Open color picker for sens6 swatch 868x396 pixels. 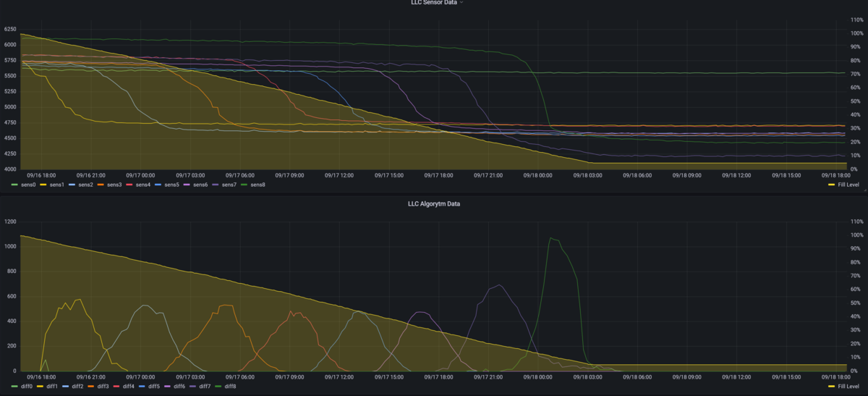(x=187, y=185)
